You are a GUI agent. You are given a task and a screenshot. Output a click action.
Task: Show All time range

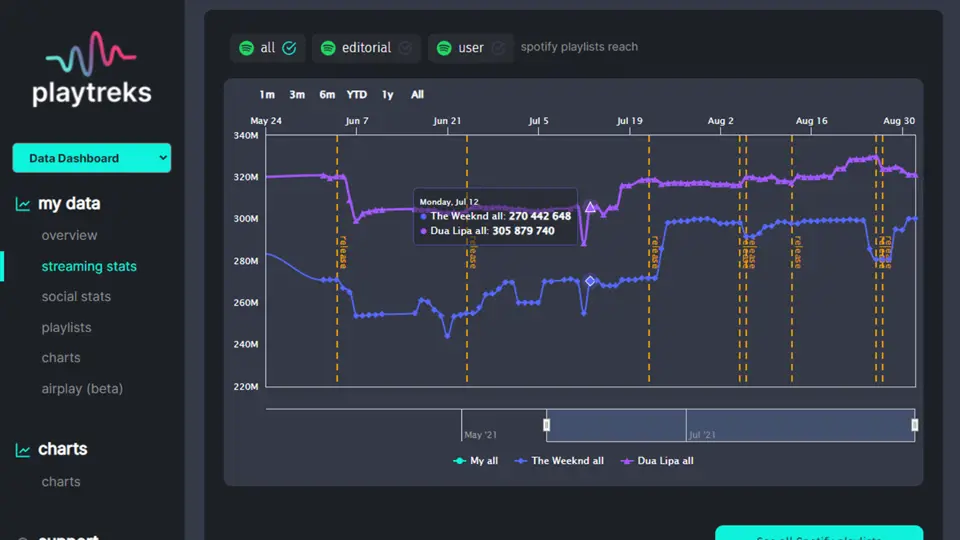tap(418, 95)
